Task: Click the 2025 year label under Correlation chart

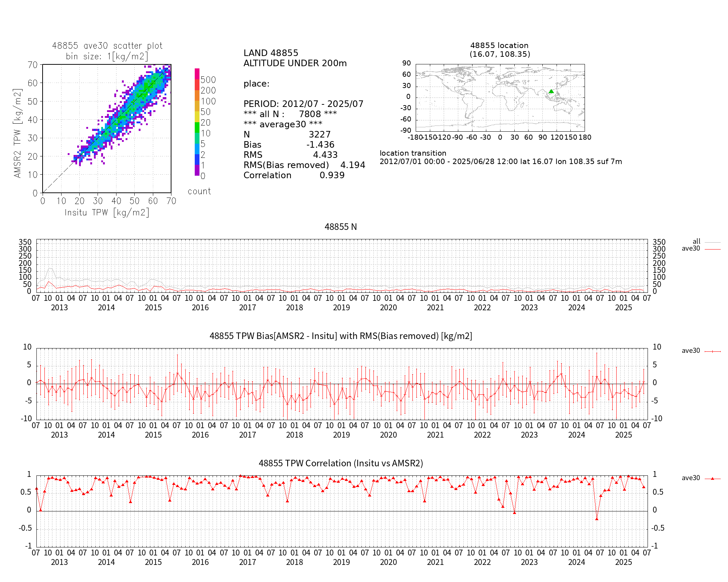Action: point(624,562)
